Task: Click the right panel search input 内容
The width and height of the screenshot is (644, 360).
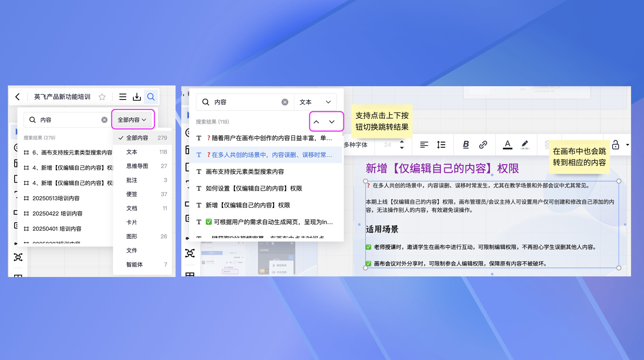Action: tap(245, 102)
